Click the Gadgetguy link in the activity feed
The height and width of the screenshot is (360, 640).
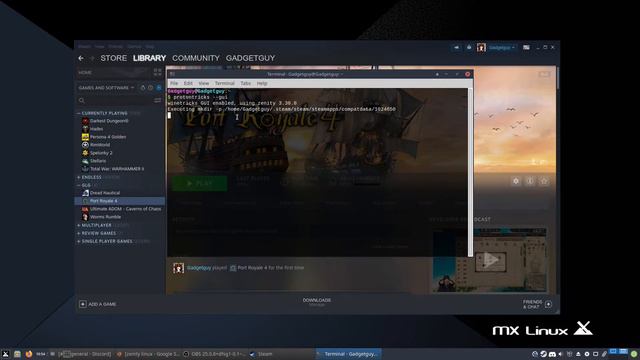click(199, 268)
